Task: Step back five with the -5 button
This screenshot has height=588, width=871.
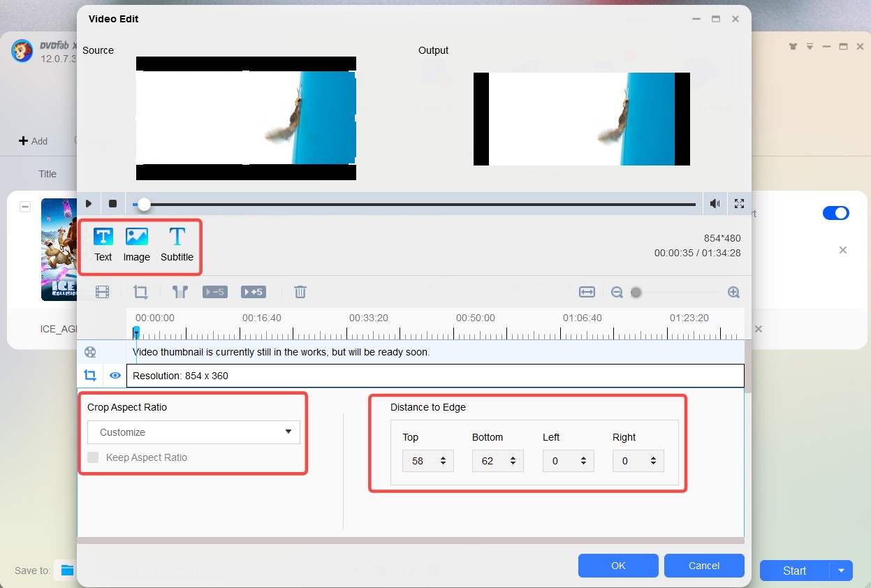Action: pyautogui.click(x=214, y=292)
